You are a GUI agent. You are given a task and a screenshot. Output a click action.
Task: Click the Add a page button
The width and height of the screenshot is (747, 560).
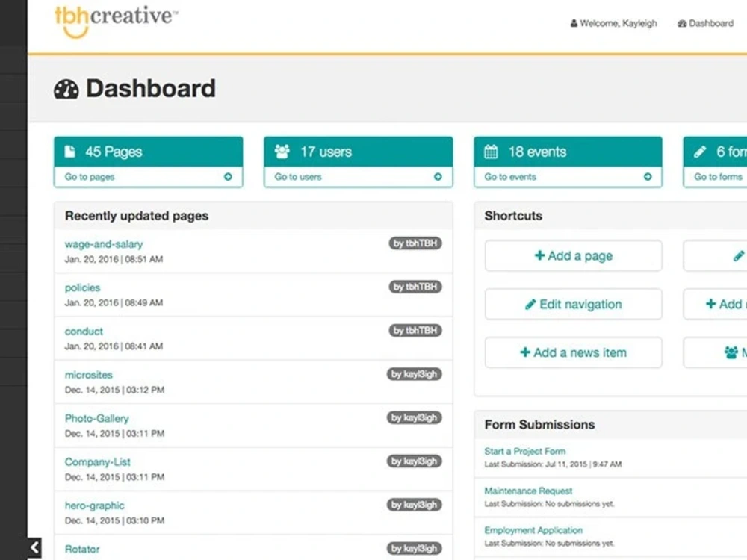(573, 255)
